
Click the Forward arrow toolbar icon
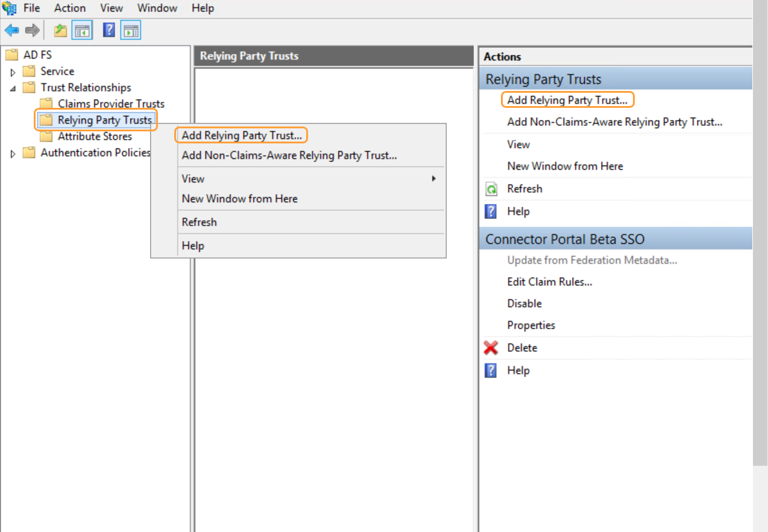[x=32, y=30]
